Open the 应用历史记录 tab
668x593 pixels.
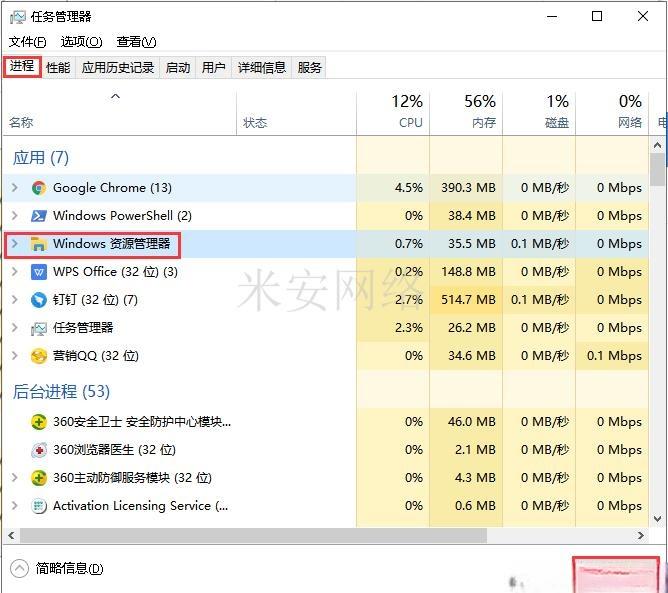click(x=118, y=67)
